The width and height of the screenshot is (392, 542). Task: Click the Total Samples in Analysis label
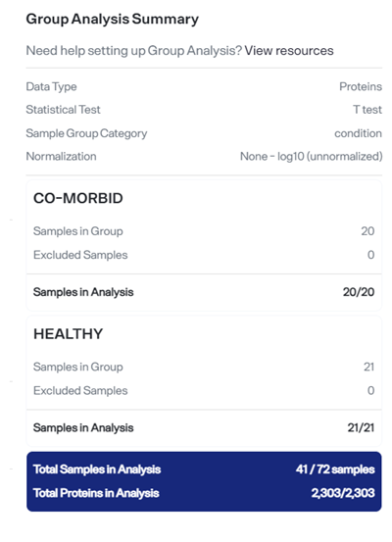97,469
